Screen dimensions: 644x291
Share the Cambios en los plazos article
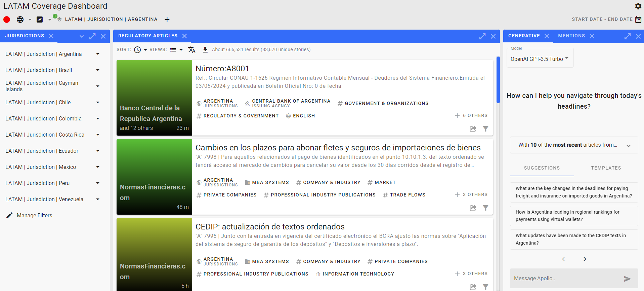point(473,208)
